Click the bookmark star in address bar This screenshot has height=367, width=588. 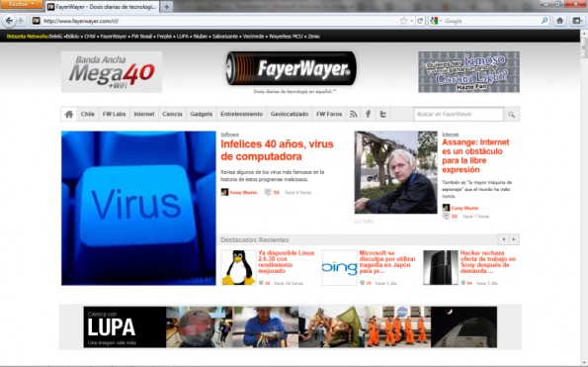(x=403, y=21)
